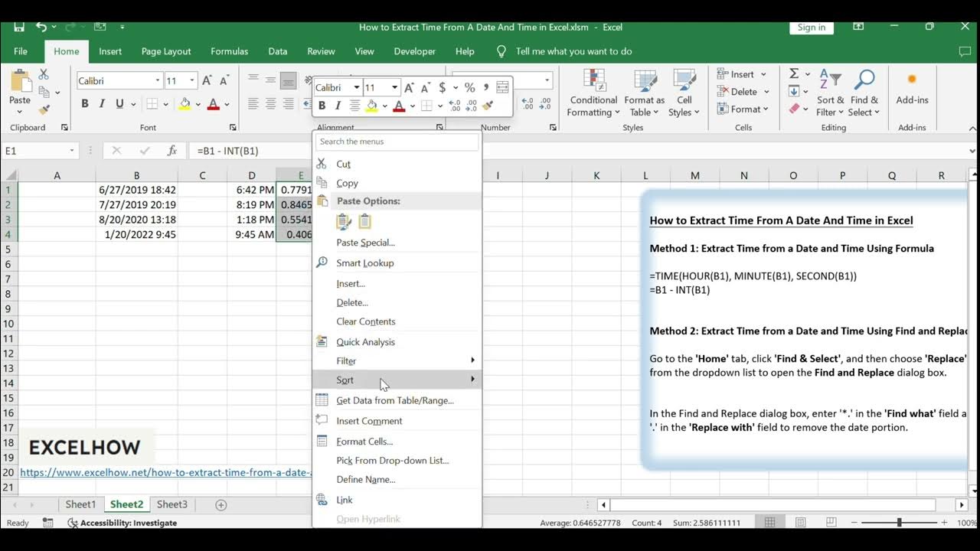This screenshot has width=980, height=551.
Task: Click the ribbon Increase Font Size icon
Action: pyautogui.click(x=207, y=80)
